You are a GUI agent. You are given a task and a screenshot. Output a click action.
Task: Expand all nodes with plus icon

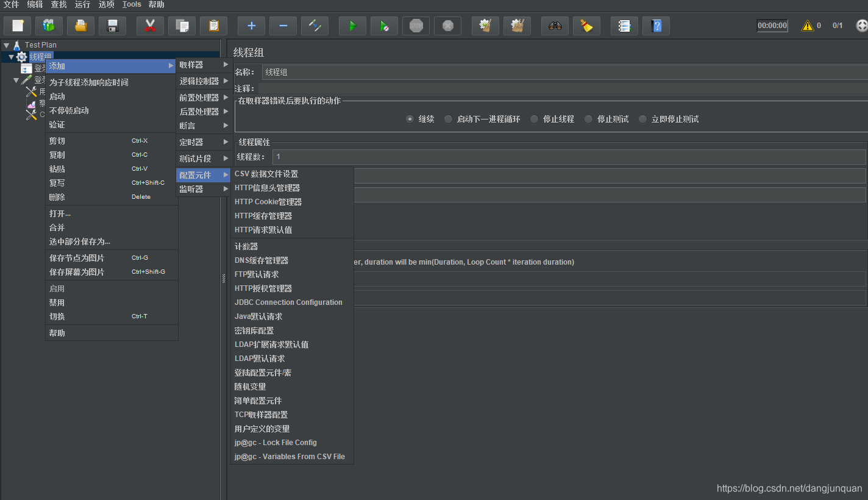pos(251,26)
